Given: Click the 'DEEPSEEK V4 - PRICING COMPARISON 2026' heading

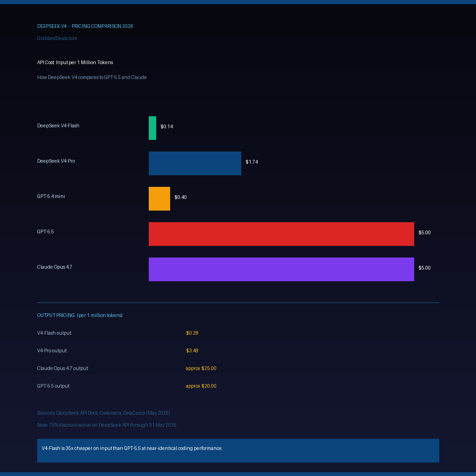Looking at the screenshot, I should [85, 26].
